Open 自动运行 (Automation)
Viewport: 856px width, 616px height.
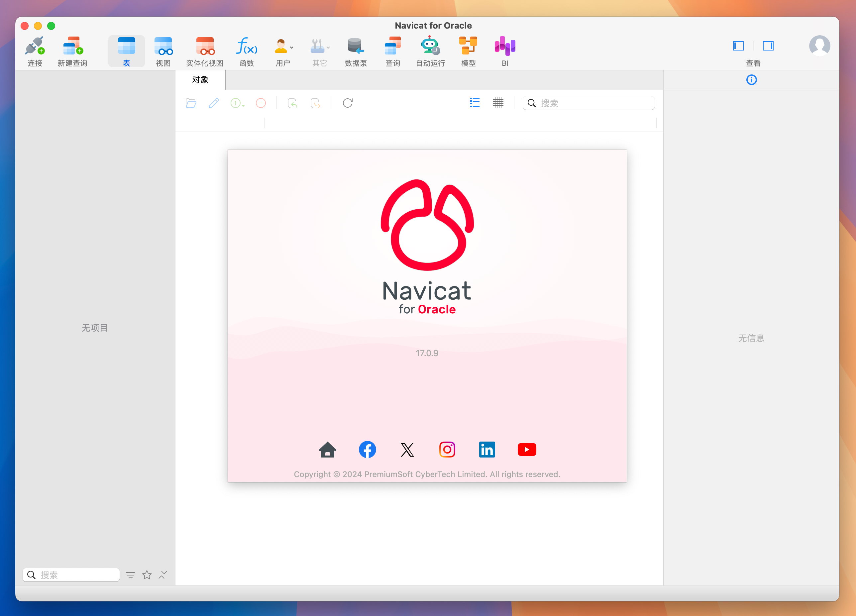click(x=430, y=51)
